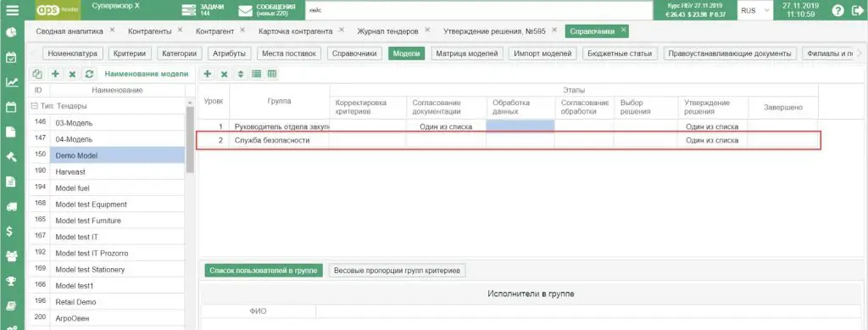Copy the selected model with the copy icon
Screen dimensions: 868x330
pos(37,74)
